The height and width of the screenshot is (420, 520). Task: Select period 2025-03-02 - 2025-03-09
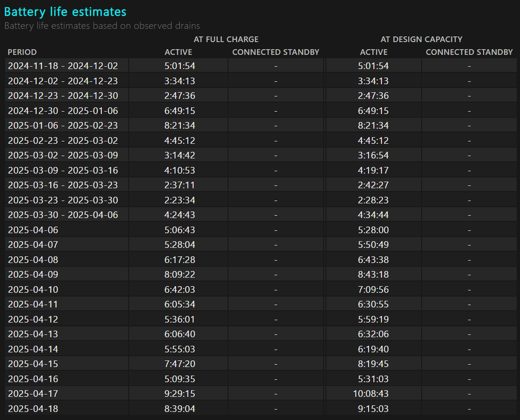click(x=63, y=155)
